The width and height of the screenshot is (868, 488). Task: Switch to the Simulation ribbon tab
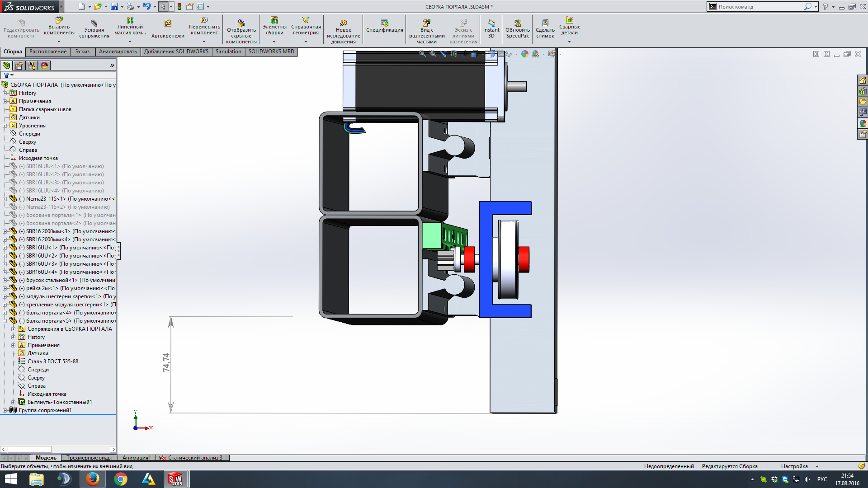(228, 52)
